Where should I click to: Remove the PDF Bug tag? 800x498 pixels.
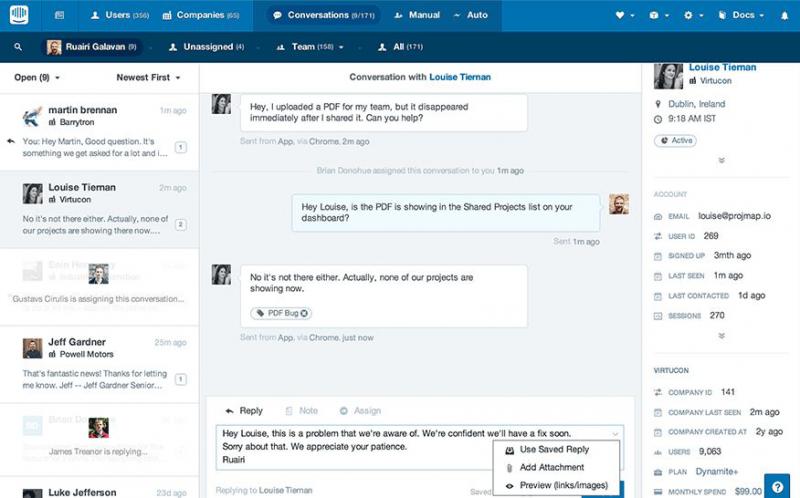(x=305, y=313)
